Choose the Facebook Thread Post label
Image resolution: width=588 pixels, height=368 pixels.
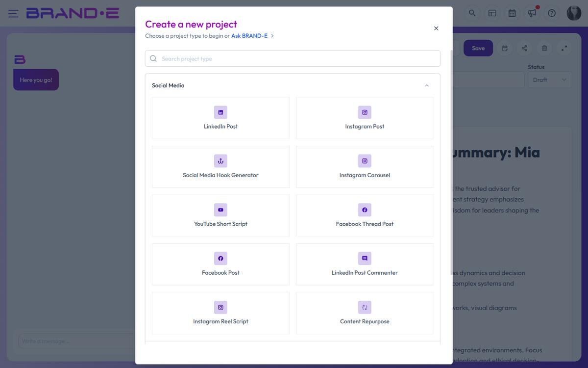[x=365, y=224]
